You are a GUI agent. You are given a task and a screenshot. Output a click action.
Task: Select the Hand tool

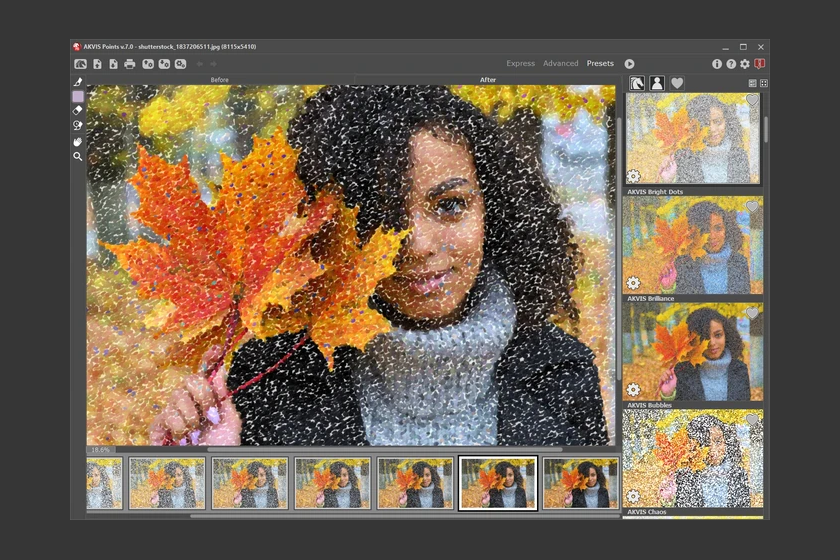click(x=78, y=141)
